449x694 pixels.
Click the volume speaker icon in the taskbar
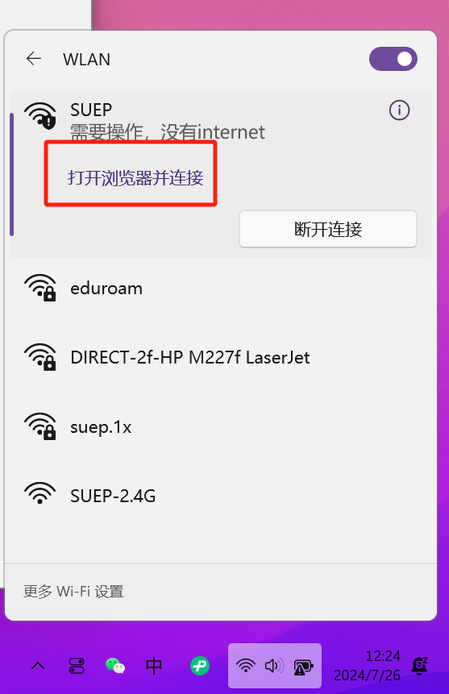pos(274,666)
